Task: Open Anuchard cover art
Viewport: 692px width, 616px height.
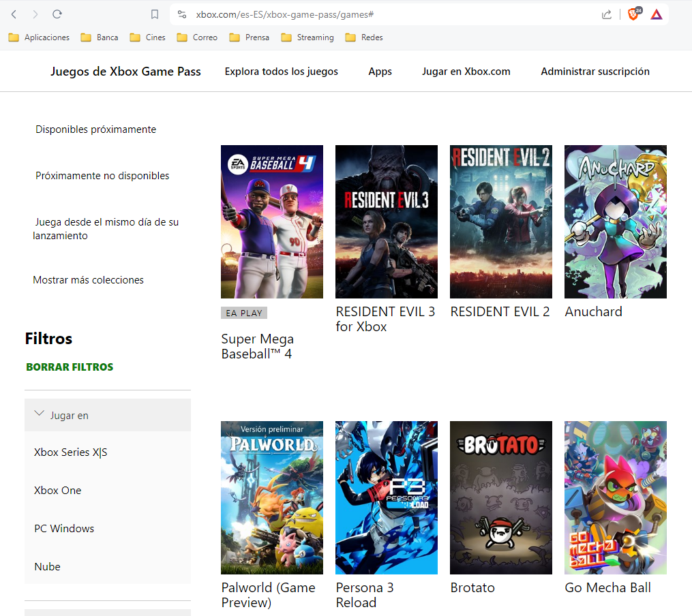Action: click(616, 221)
